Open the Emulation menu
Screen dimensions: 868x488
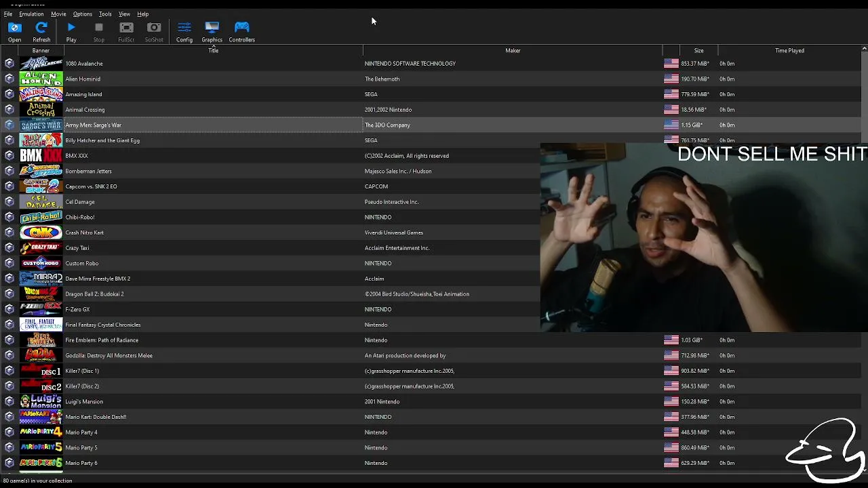pyautogui.click(x=31, y=14)
